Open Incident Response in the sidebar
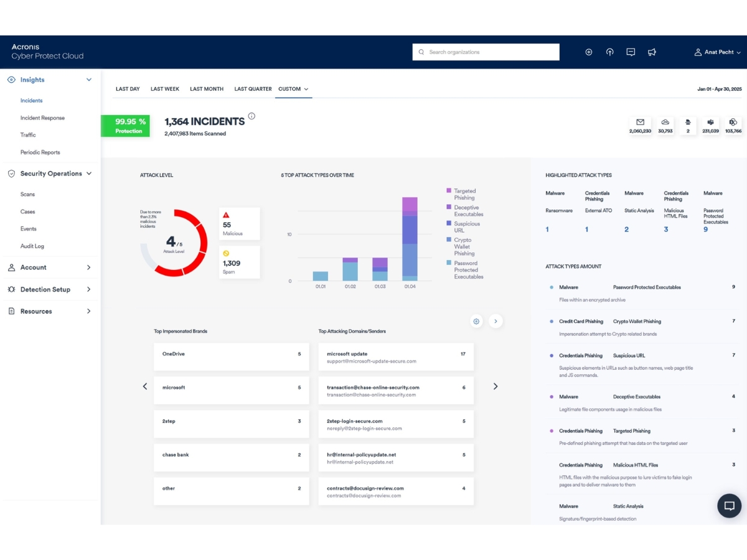Screen dimensions: 747x560 pos(42,118)
